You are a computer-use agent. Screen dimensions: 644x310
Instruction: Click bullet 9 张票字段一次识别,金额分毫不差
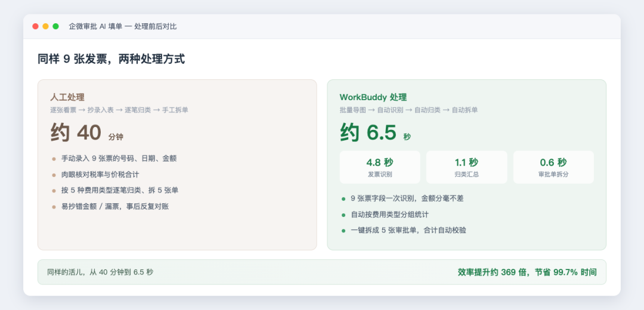tap(407, 199)
